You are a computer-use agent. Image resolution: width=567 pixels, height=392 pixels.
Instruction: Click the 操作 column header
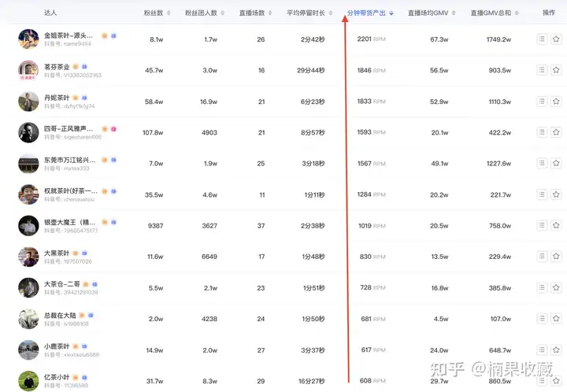[549, 13]
